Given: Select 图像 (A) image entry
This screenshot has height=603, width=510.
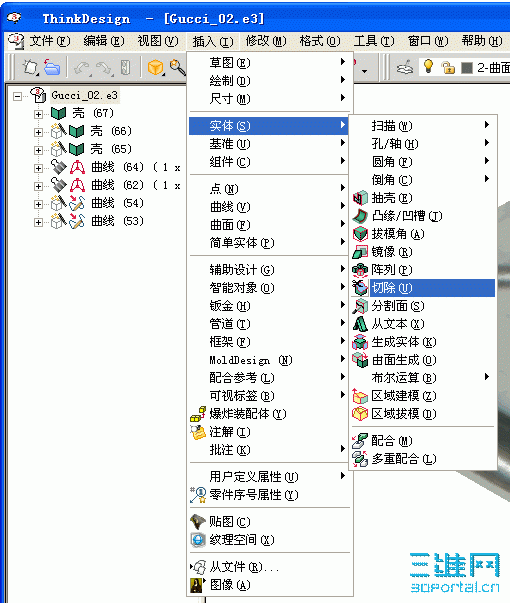Looking at the screenshot, I should click(x=269, y=585).
